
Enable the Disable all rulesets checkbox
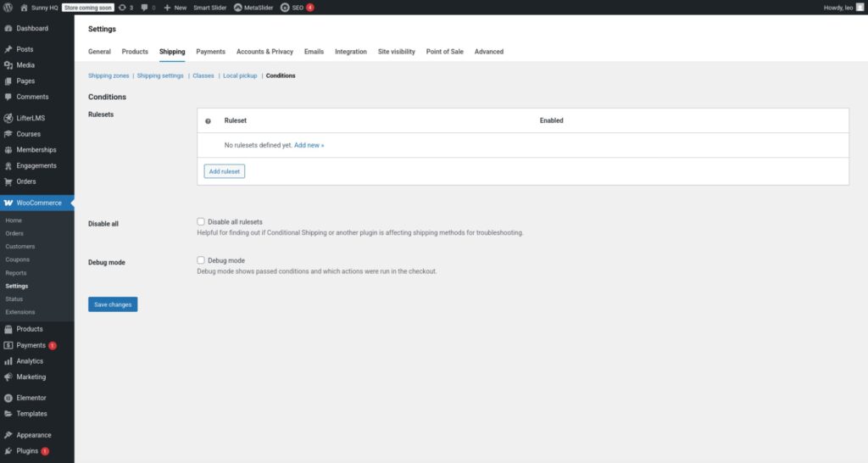pyautogui.click(x=201, y=222)
